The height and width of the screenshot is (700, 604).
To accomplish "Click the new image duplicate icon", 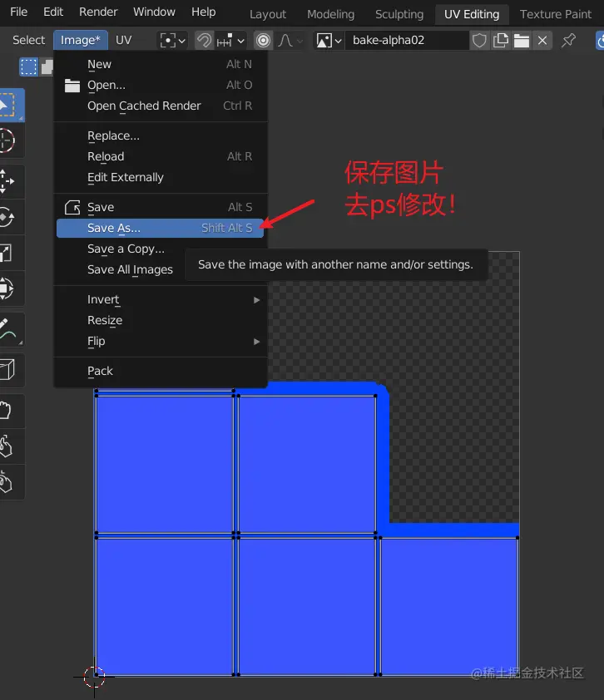I will pyautogui.click(x=501, y=41).
